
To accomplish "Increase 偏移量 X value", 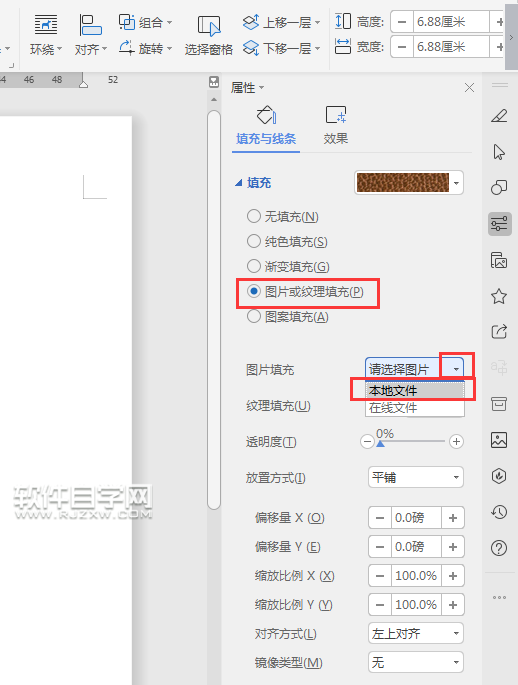I will (452, 518).
